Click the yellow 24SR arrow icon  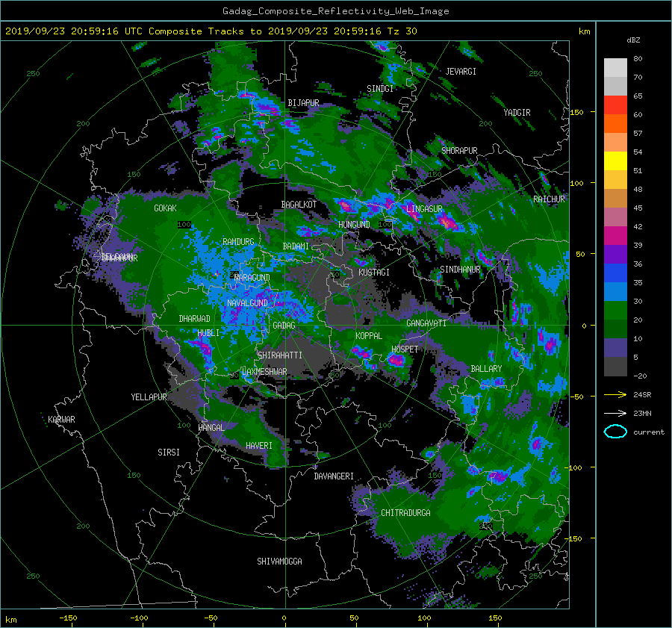coord(615,394)
